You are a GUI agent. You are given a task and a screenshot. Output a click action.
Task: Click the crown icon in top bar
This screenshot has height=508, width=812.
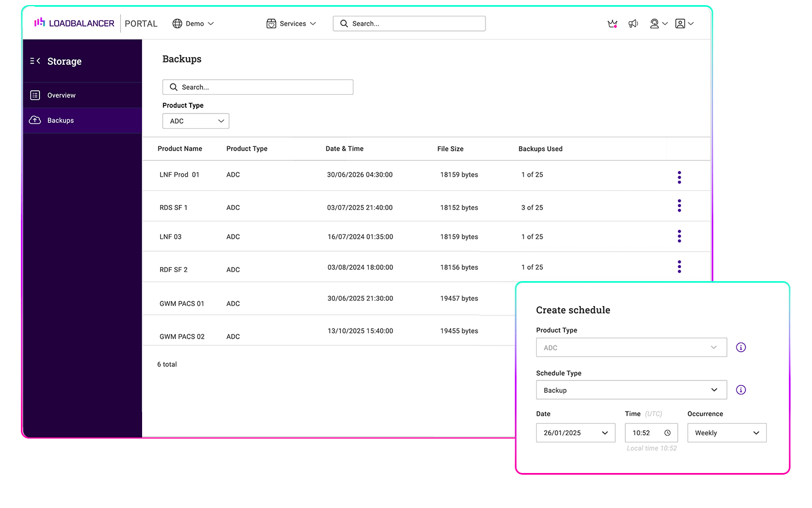coord(612,24)
